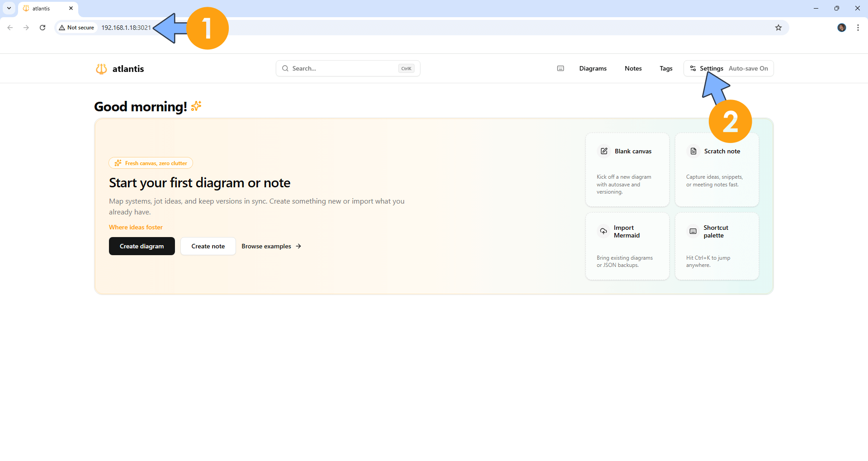
Task: Expand the browser tab search dropdown
Action: tap(9, 8)
